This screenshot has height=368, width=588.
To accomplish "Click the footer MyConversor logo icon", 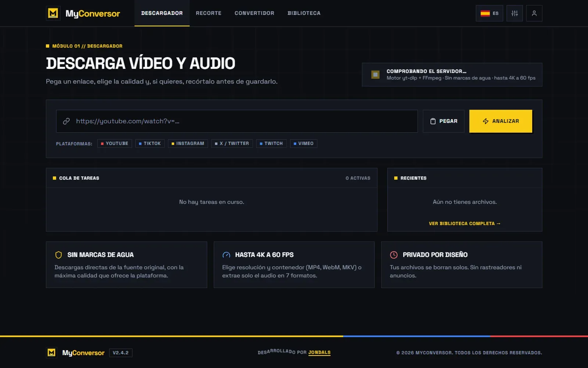I will pos(51,353).
